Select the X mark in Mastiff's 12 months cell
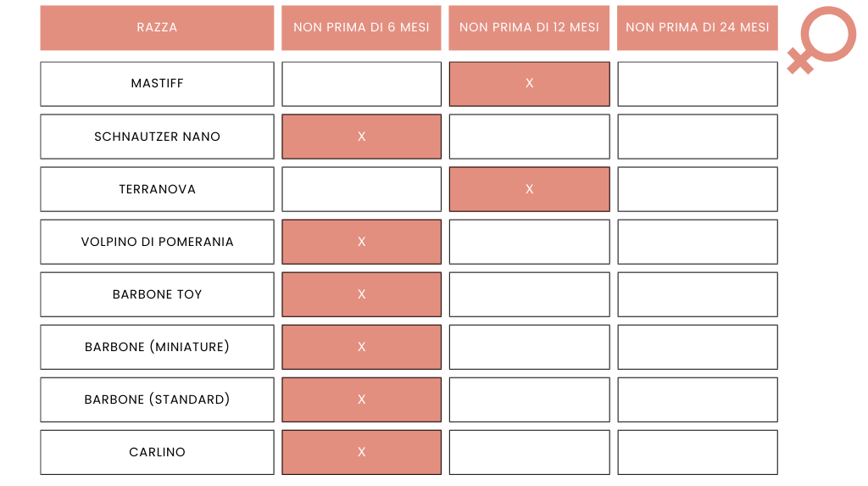The height and width of the screenshot is (486, 868). point(529,84)
